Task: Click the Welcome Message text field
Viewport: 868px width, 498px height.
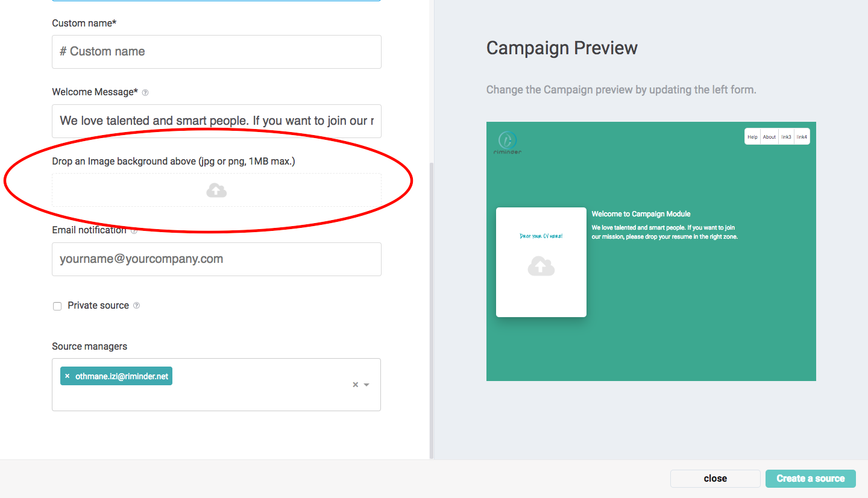Action: click(216, 121)
